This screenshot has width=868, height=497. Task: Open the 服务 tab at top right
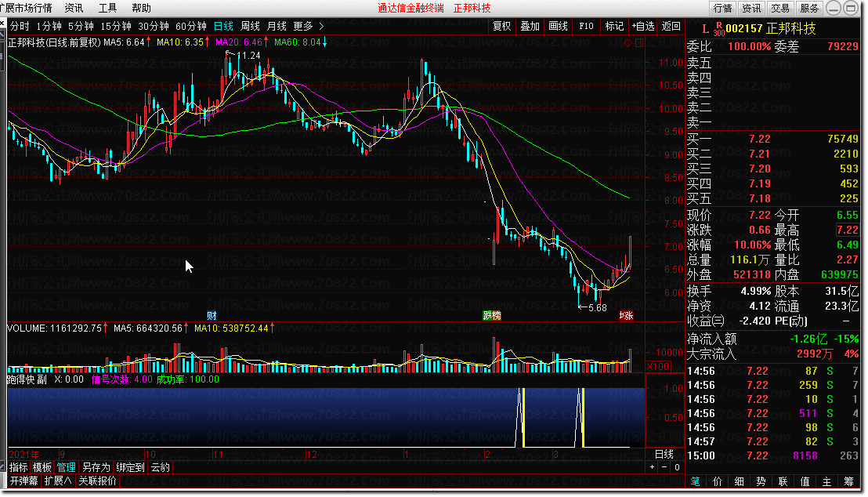click(x=808, y=9)
